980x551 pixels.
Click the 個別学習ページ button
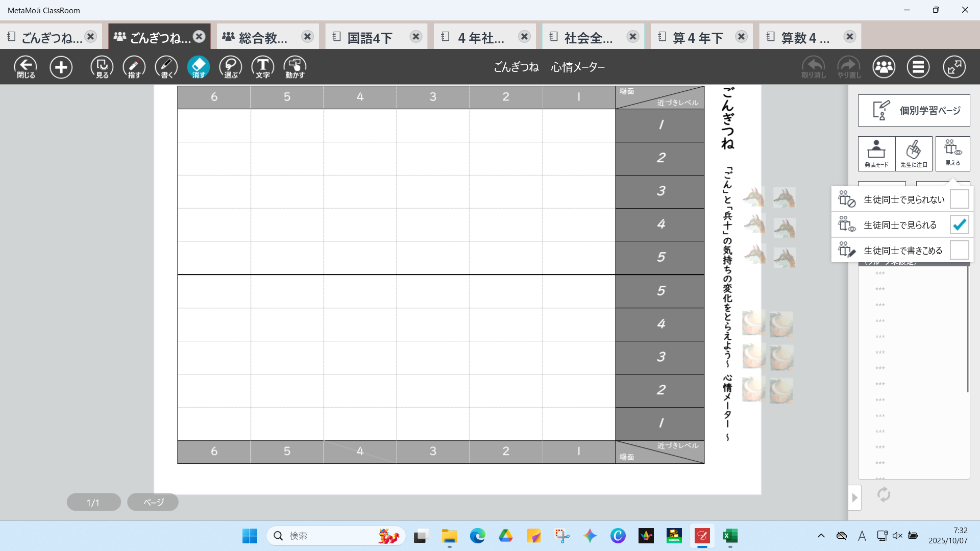click(914, 110)
